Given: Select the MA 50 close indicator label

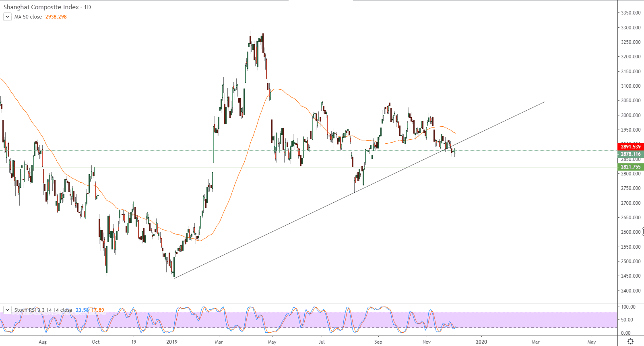Looking at the screenshot, I should (28, 17).
